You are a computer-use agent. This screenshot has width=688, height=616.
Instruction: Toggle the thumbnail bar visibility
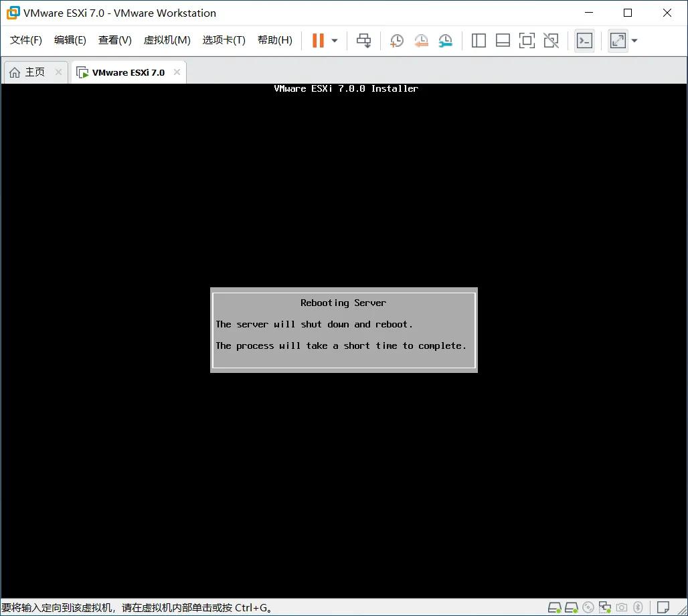coord(503,40)
